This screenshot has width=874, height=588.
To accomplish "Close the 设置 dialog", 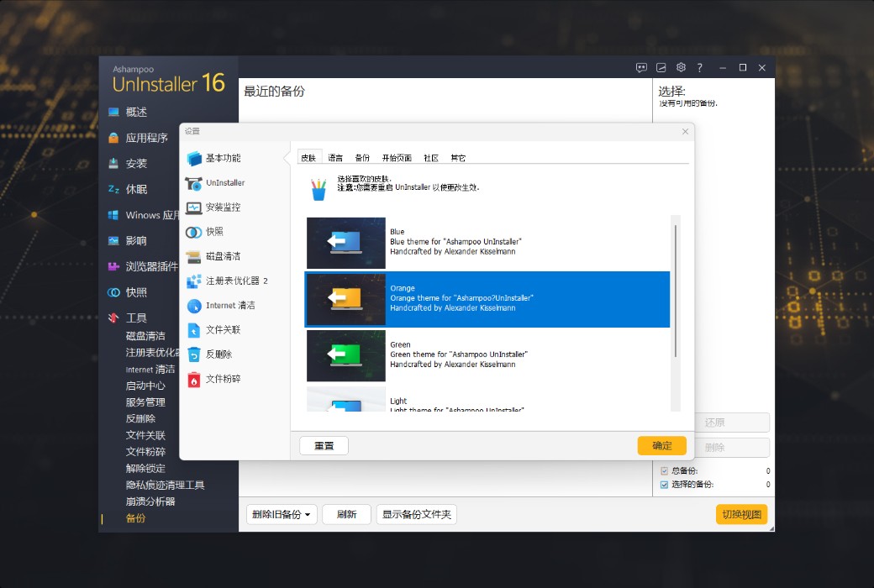I will click(685, 132).
